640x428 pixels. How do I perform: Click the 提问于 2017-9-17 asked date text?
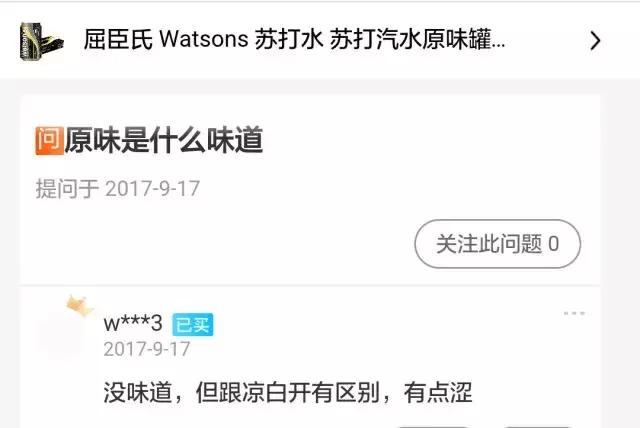(x=118, y=189)
